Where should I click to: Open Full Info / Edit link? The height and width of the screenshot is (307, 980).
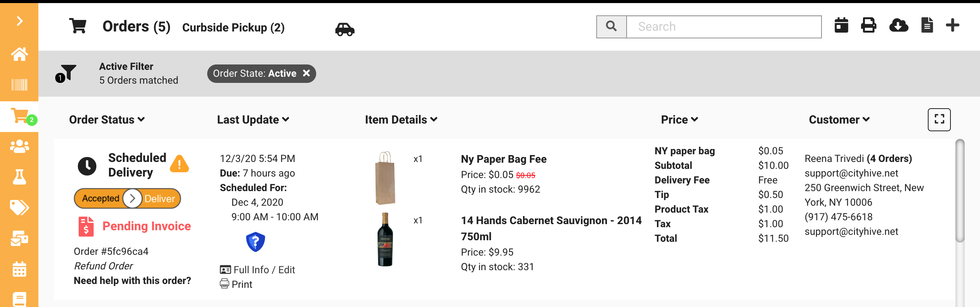coord(264,270)
